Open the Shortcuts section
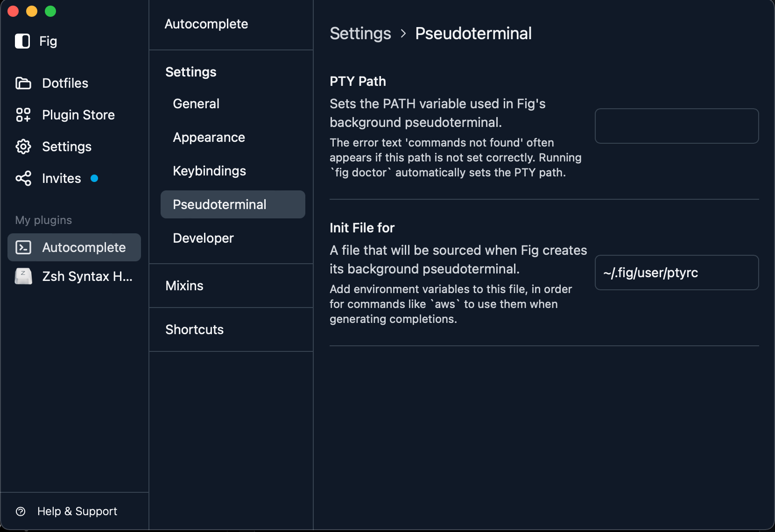 point(194,329)
